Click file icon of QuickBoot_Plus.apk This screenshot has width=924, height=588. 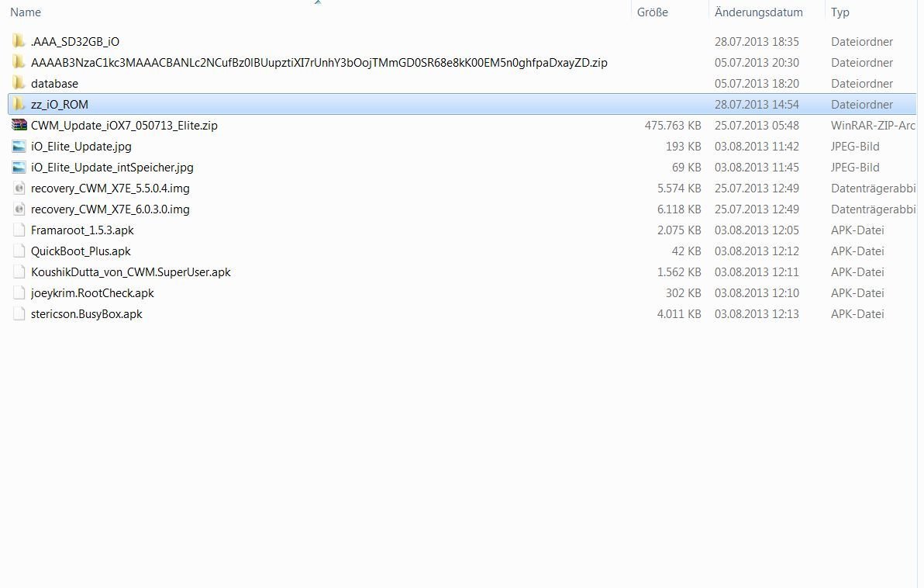(19, 251)
